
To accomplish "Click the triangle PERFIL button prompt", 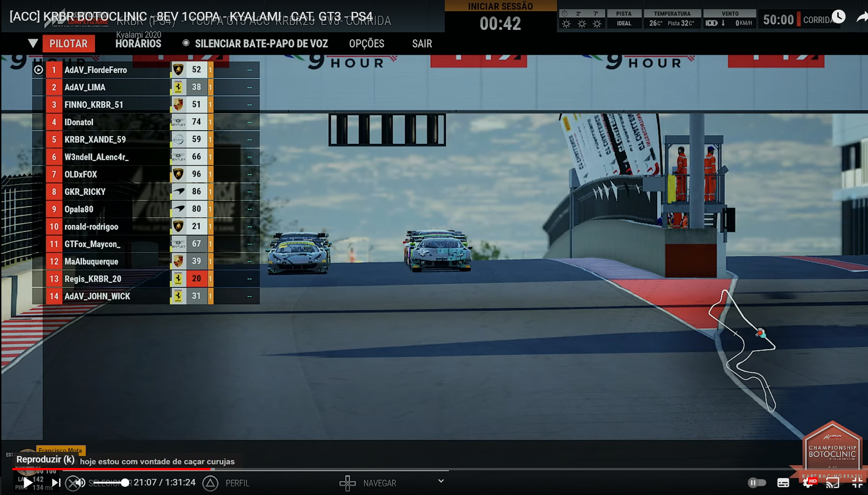I will (226, 483).
